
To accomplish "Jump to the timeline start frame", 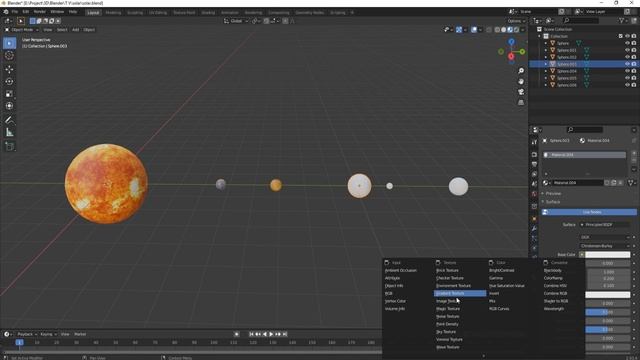I will point(251,334).
